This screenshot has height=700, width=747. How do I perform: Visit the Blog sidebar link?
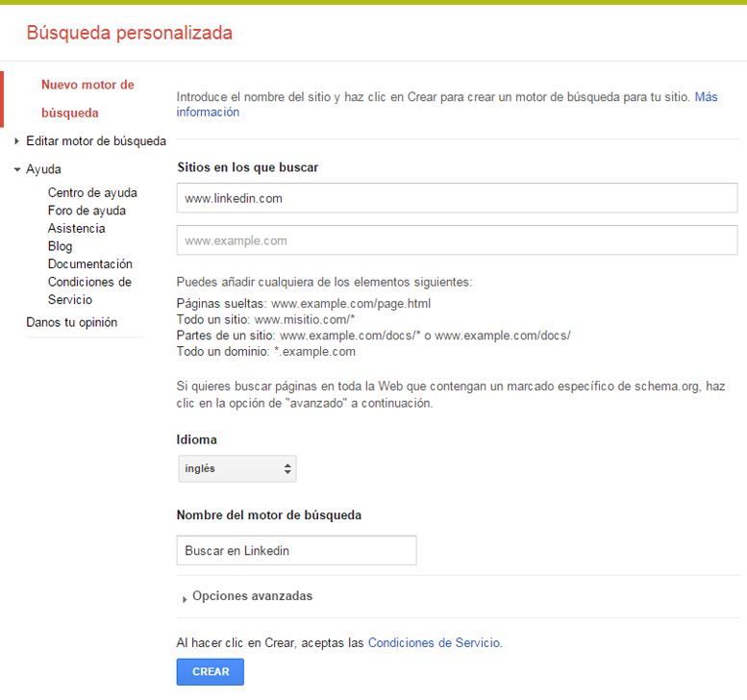[x=60, y=246]
